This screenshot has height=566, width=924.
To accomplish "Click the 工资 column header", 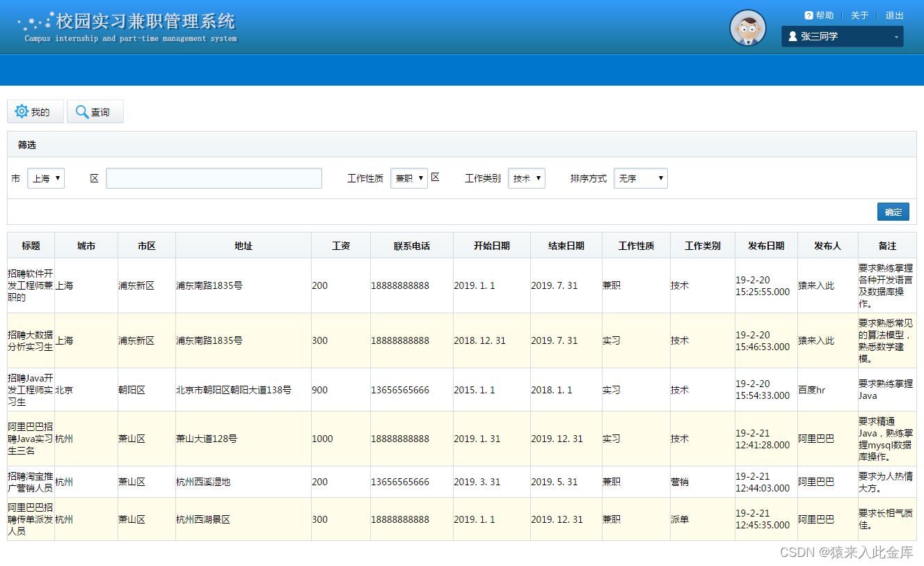I will (341, 246).
